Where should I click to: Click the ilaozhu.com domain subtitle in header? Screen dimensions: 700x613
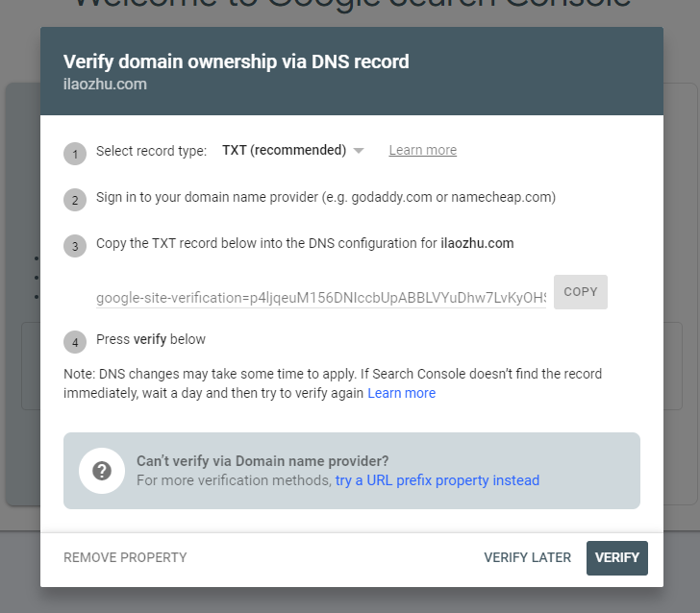(105, 84)
